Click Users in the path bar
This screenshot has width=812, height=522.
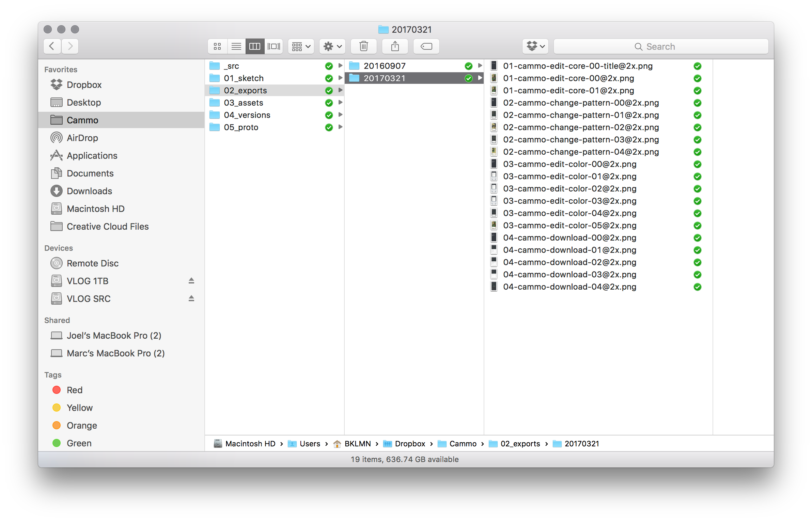310,444
